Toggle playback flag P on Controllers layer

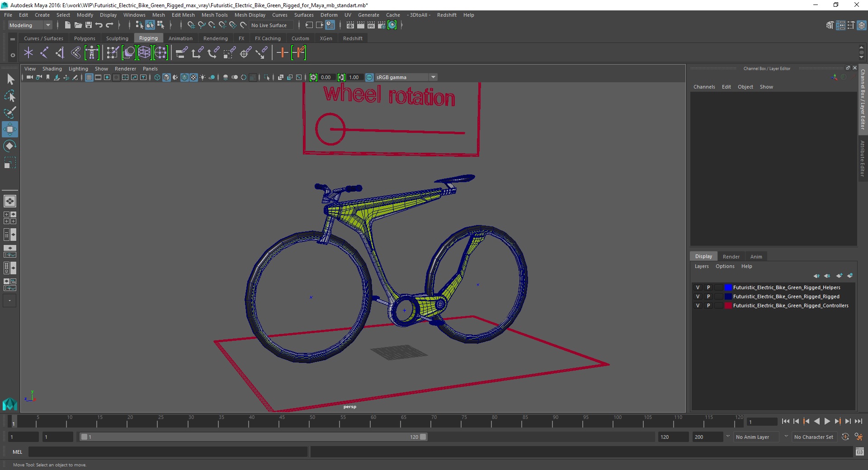708,305
